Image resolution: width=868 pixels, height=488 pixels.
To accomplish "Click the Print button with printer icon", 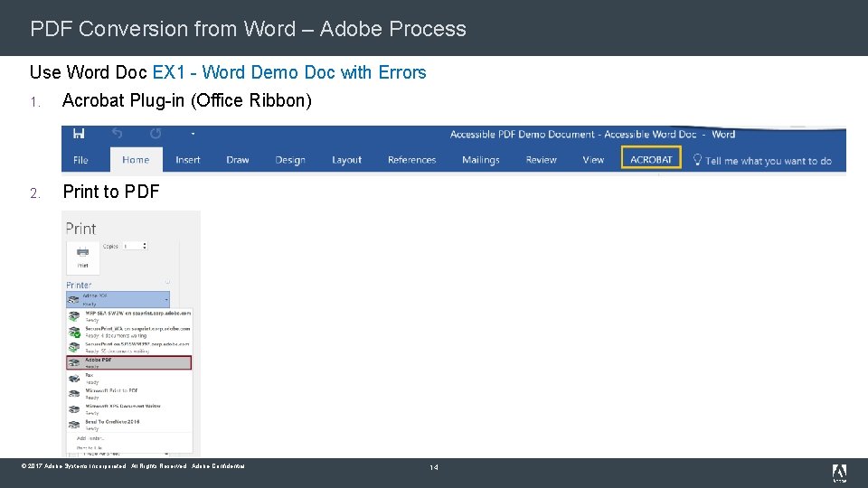I will click(83, 258).
